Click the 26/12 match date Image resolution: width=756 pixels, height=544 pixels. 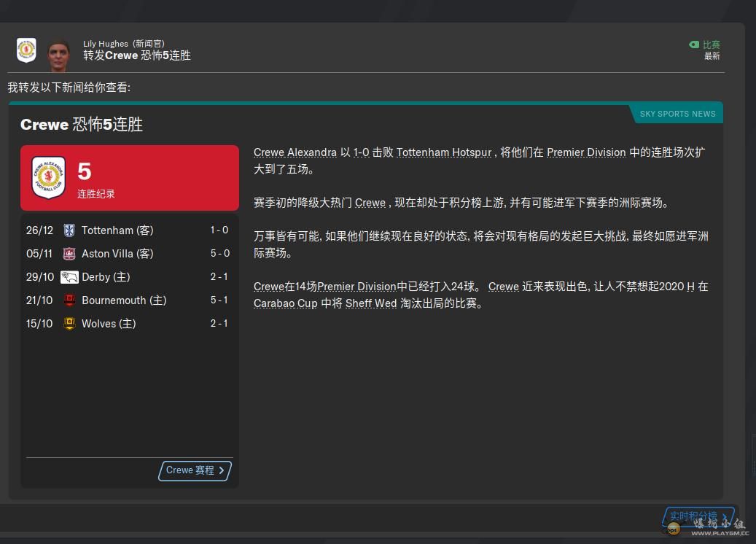39,230
